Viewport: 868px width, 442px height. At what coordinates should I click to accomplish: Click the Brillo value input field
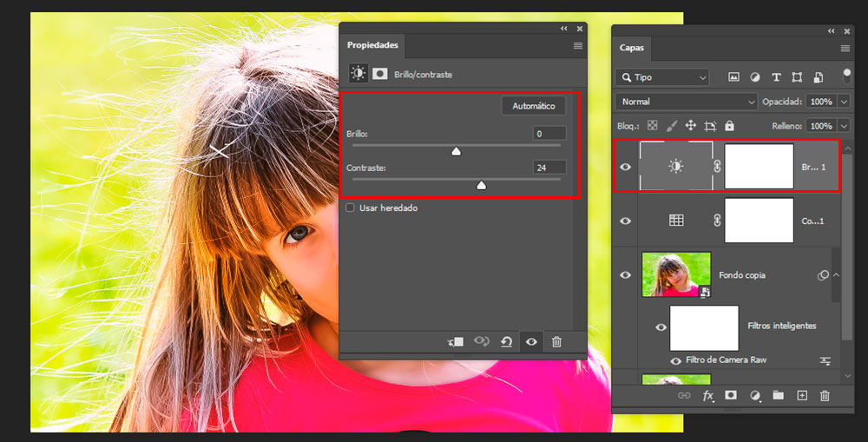point(549,134)
